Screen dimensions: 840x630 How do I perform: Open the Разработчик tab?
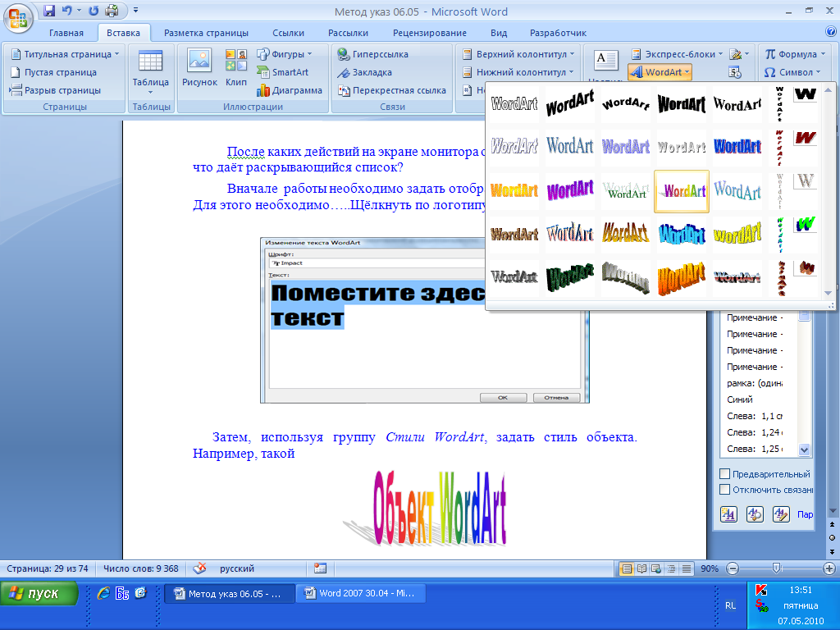558,33
